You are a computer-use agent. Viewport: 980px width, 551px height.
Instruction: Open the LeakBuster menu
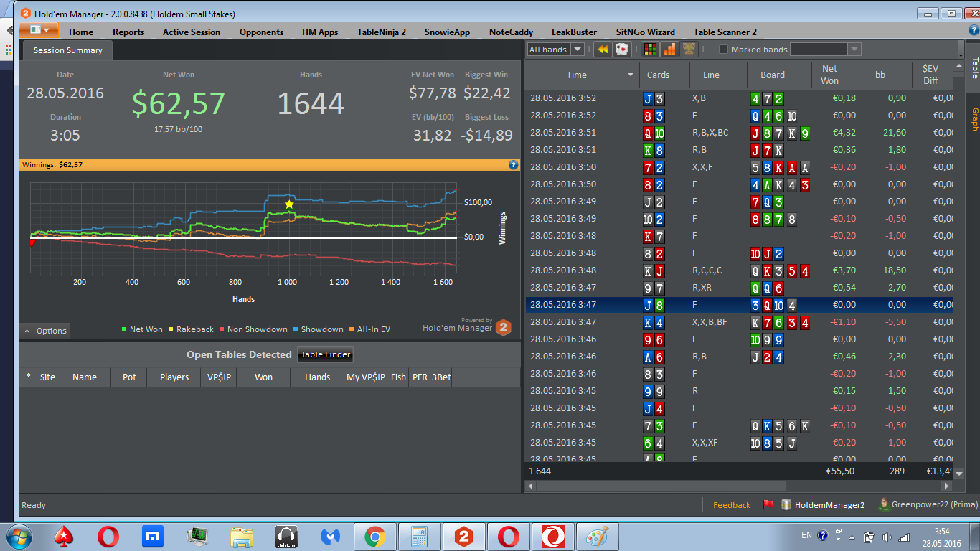pyautogui.click(x=574, y=32)
